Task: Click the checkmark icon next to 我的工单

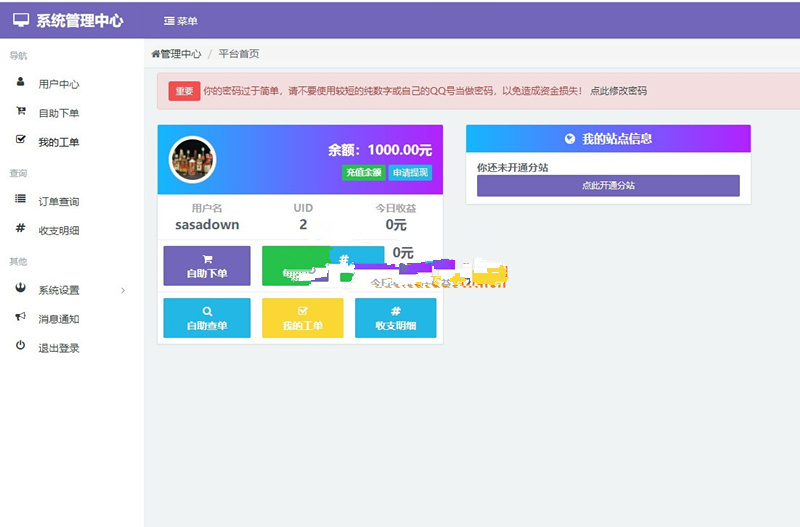Action: (x=20, y=139)
